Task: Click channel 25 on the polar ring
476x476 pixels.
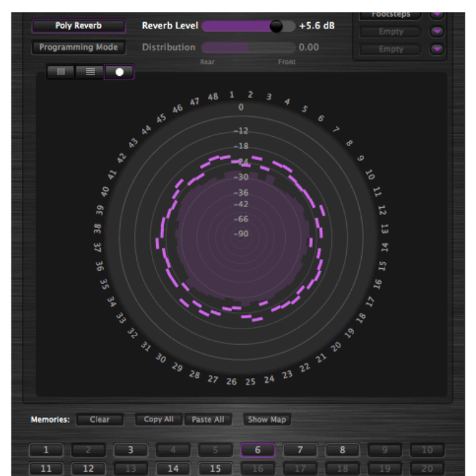Action: coord(250,382)
